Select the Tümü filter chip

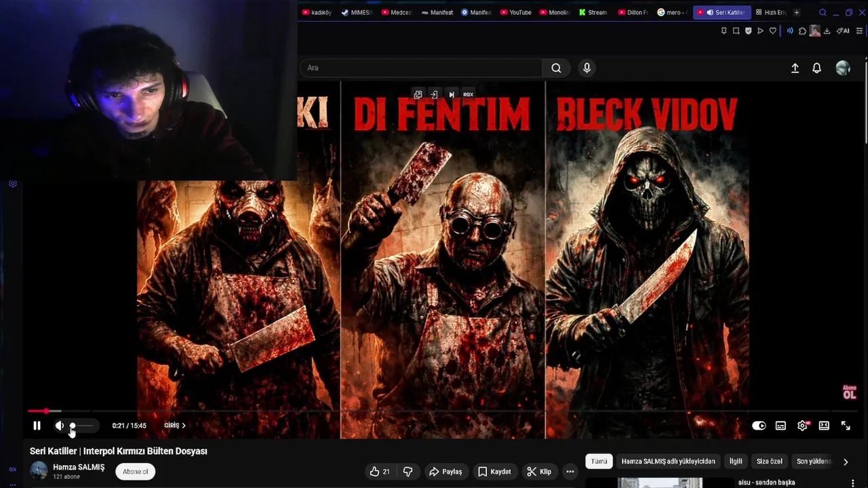coord(599,462)
